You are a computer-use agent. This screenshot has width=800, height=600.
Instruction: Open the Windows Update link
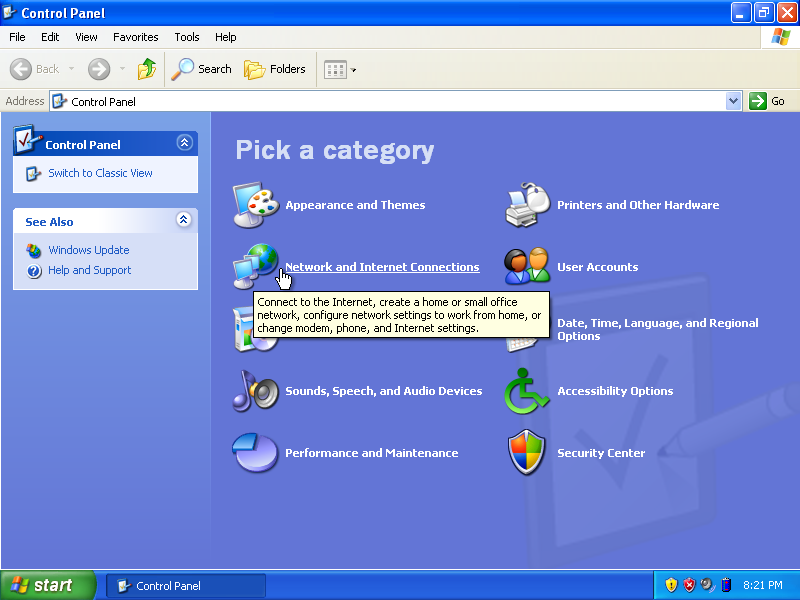89,250
